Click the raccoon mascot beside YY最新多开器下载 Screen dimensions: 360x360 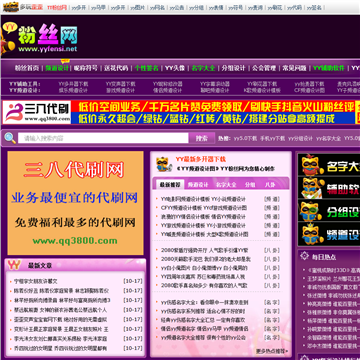click(162, 164)
